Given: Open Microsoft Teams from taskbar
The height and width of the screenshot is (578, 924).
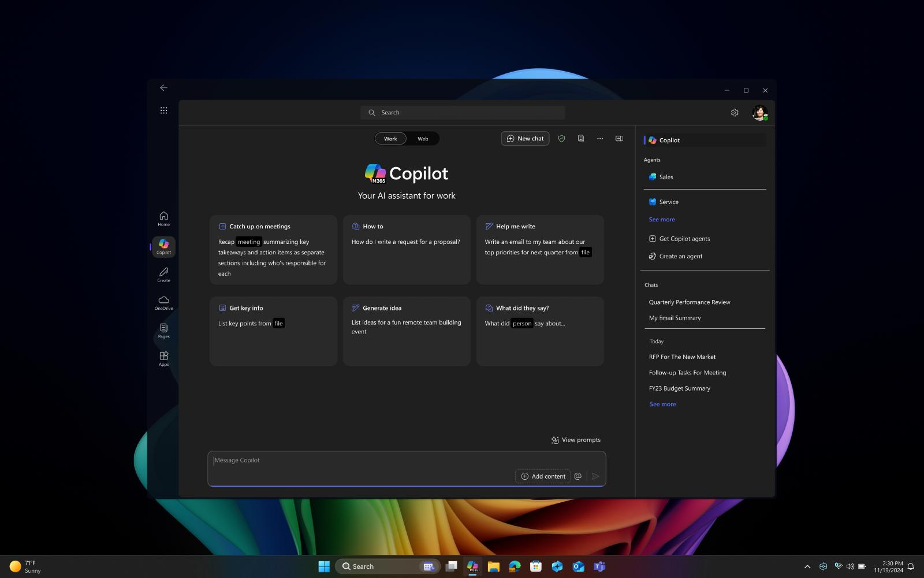Looking at the screenshot, I should point(599,566).
